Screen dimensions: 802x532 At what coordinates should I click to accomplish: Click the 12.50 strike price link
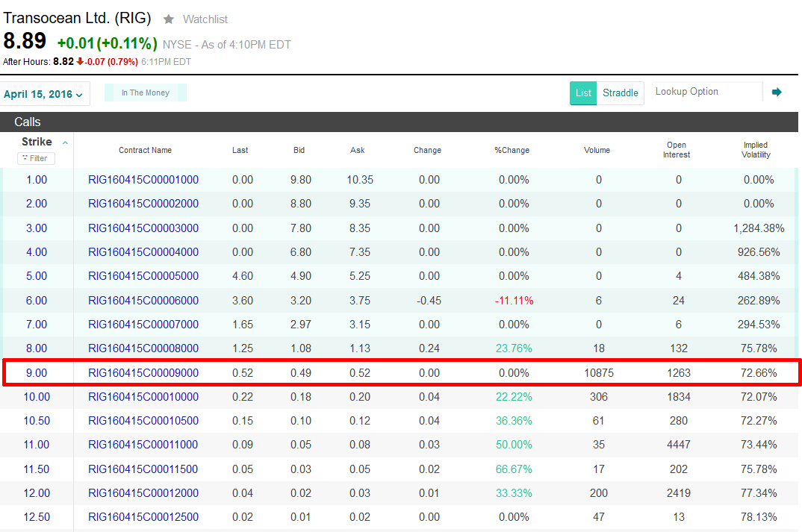click(x=37, y=516)
